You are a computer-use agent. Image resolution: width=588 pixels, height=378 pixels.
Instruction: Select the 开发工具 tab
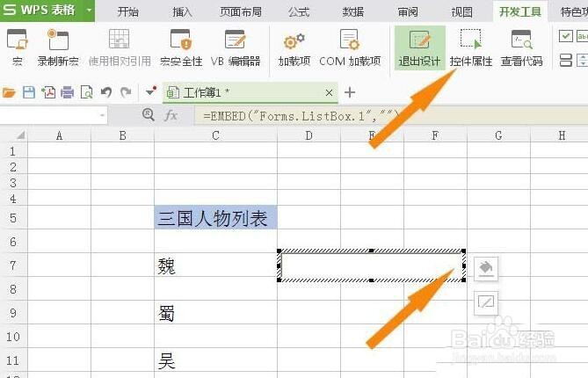click(x=520, y=12)
